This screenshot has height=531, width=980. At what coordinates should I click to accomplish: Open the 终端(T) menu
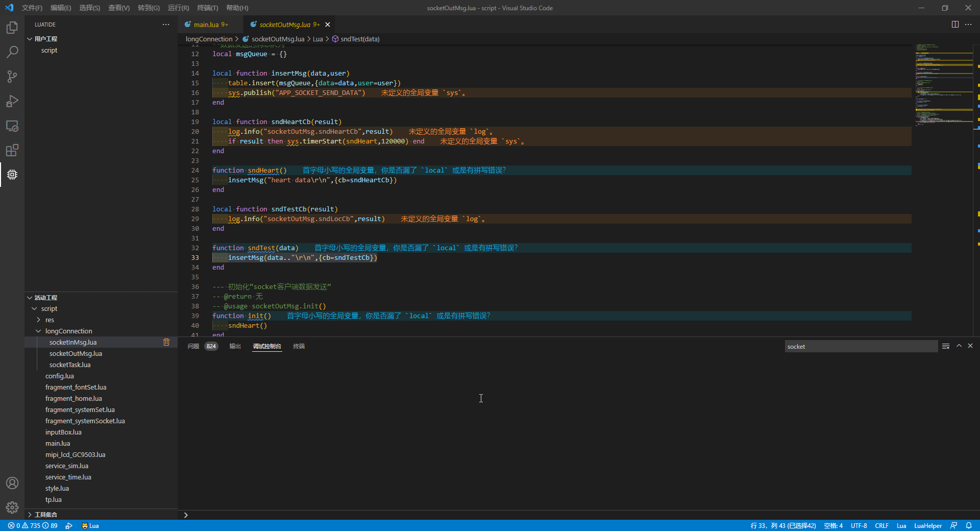click(x=208, y=8)
